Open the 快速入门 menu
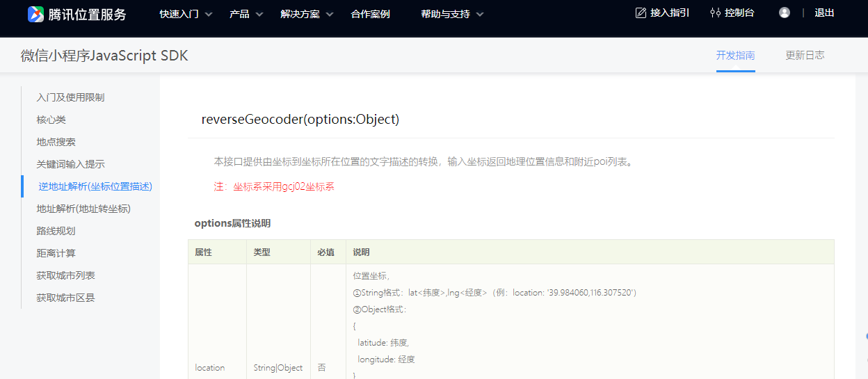 pos(179,14)
